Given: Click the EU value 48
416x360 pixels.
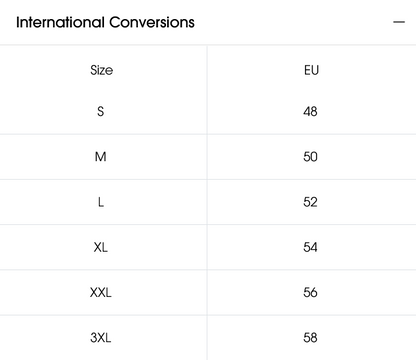Looking at the screenshot, I should click(310, 111).
